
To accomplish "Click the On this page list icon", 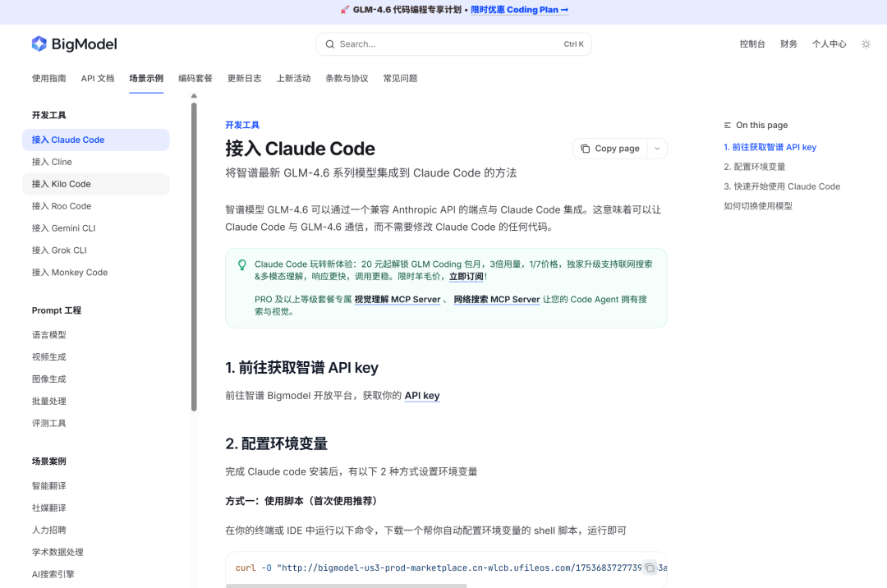I will 728,125.
